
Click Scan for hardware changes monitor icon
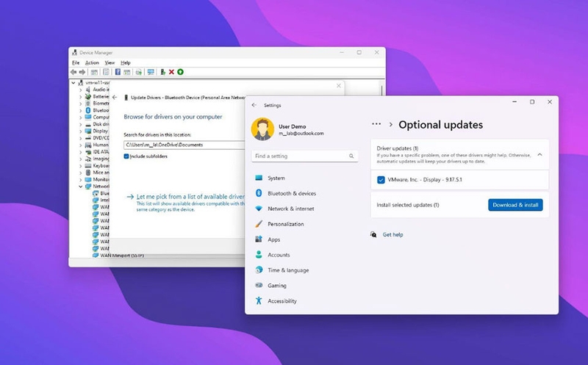pyautogui.click(x=151, y=72)
